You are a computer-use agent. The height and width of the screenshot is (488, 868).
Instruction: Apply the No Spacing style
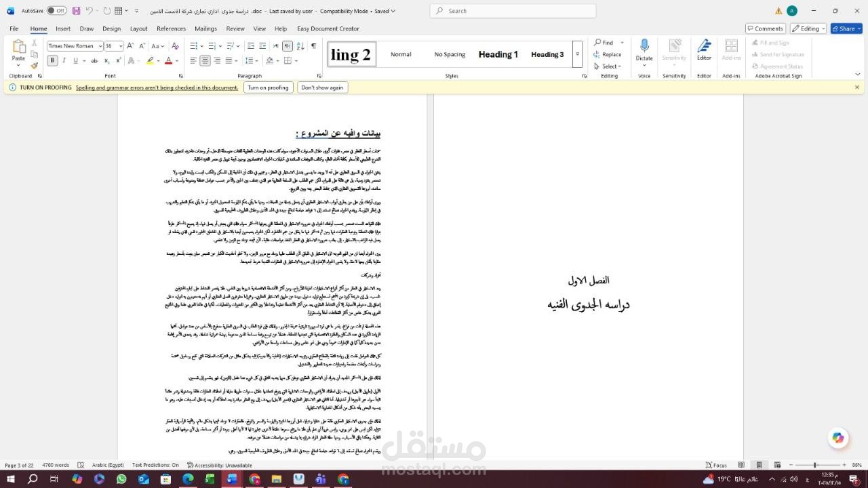tap(450, 54)
